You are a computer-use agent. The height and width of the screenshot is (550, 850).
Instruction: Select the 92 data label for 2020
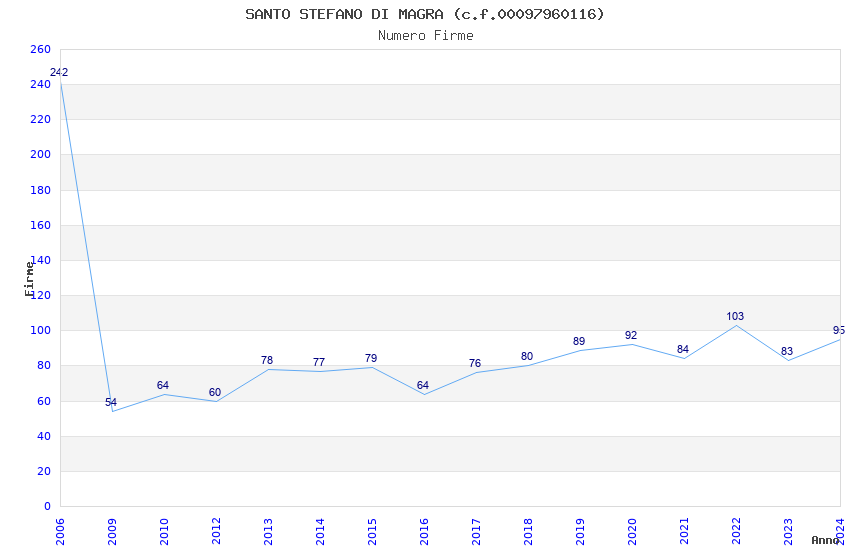pyautogui.click(x=631, y=335)
